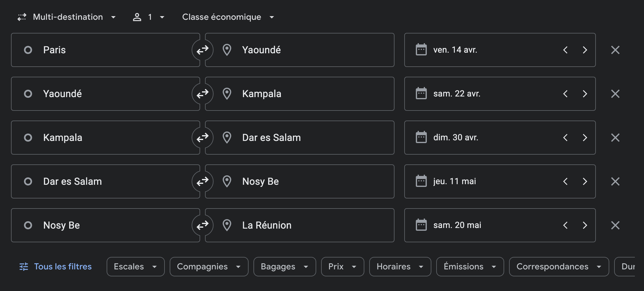The image size is (644, 291).
Task: Click calendar icon for sam. 20 mai
Action: [x=421, y=225]
